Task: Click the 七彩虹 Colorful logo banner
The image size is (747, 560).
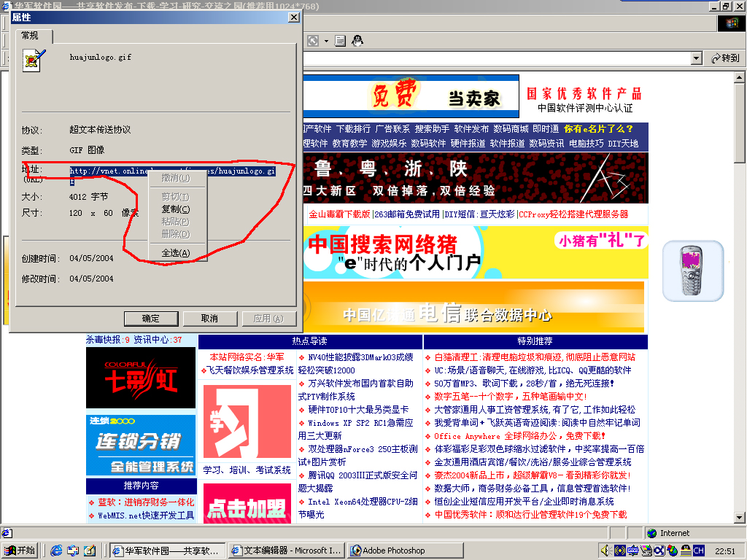Action: [141, 378]
